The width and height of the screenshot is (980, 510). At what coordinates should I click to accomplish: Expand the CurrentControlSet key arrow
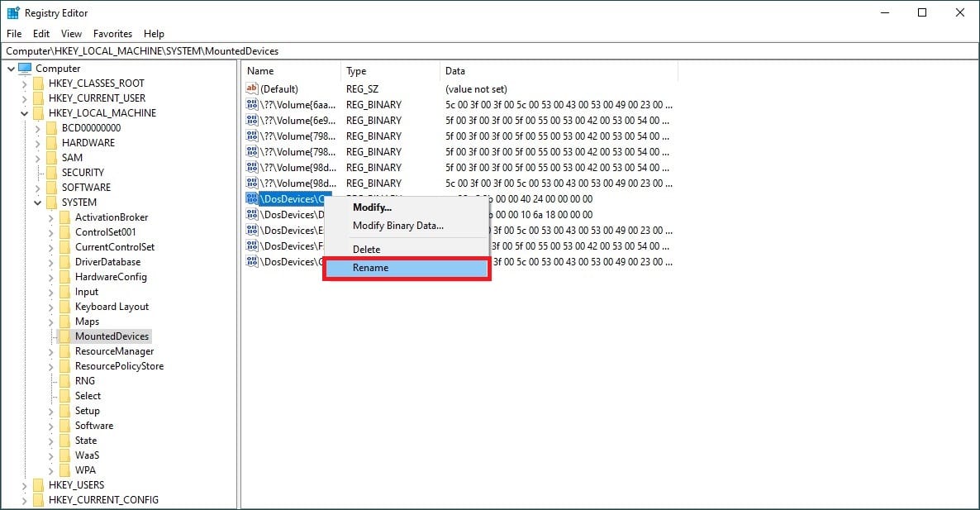coord(50,247)
